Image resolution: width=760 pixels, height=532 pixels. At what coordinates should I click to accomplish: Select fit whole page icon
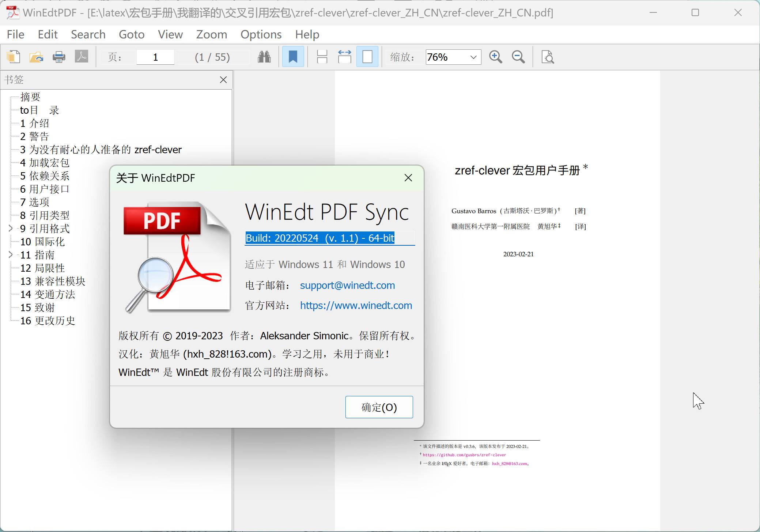pos(367,57)
